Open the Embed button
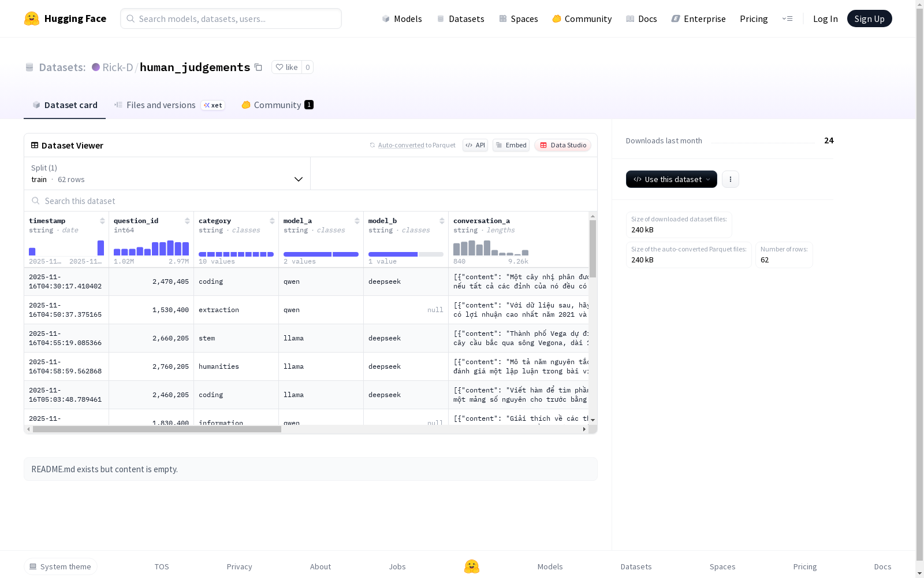Viewport: 924px width, 578px height. (511, 145)
